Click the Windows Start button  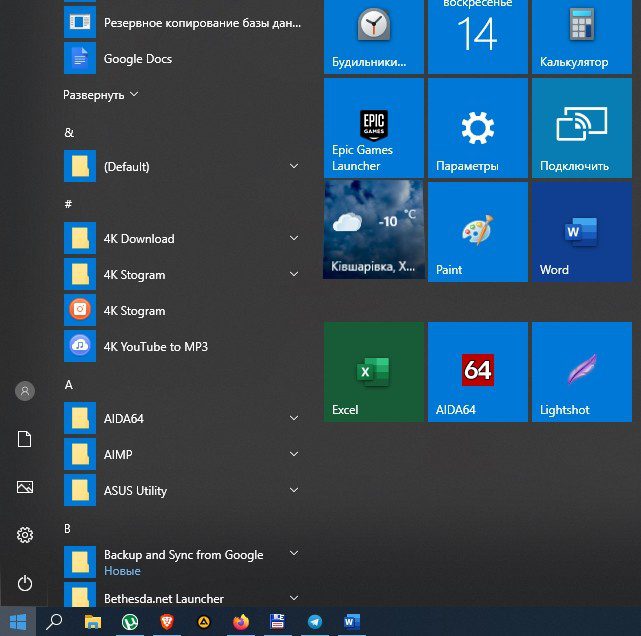click(x=18, y=622)
